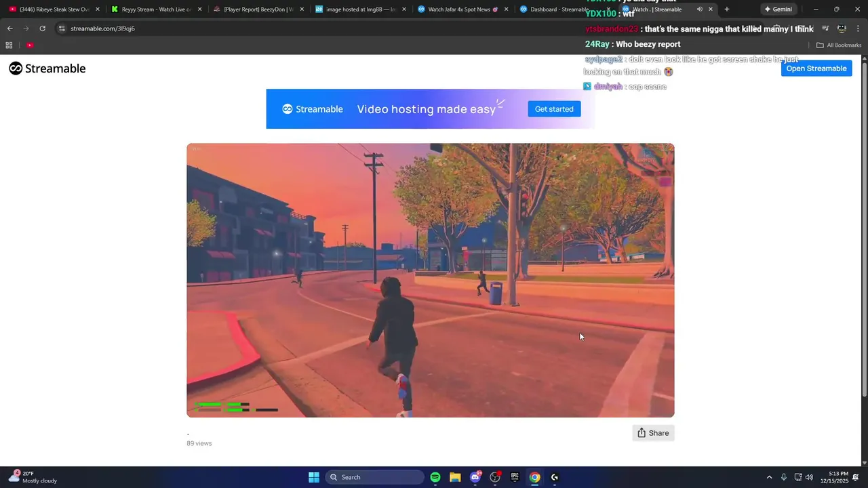Open Spotify from the taskbar
The width and height of the screenshot is (868, 488).
coord(435,477)
